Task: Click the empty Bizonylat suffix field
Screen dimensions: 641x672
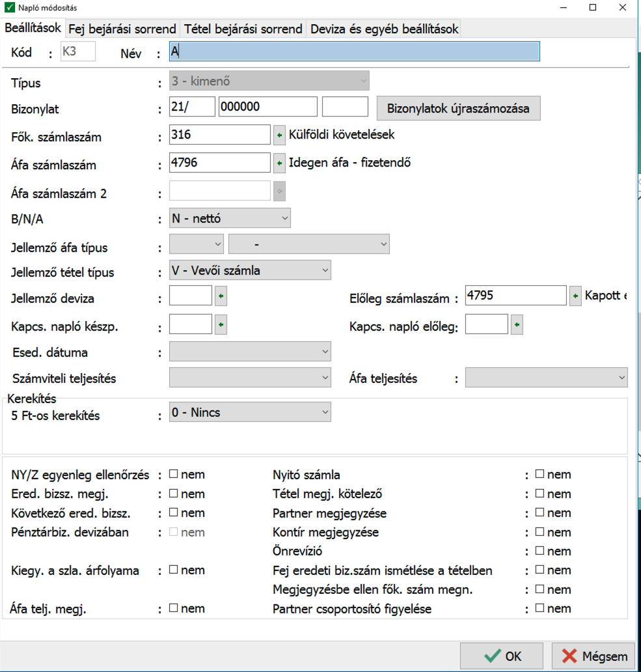Action: coord(345,107)
